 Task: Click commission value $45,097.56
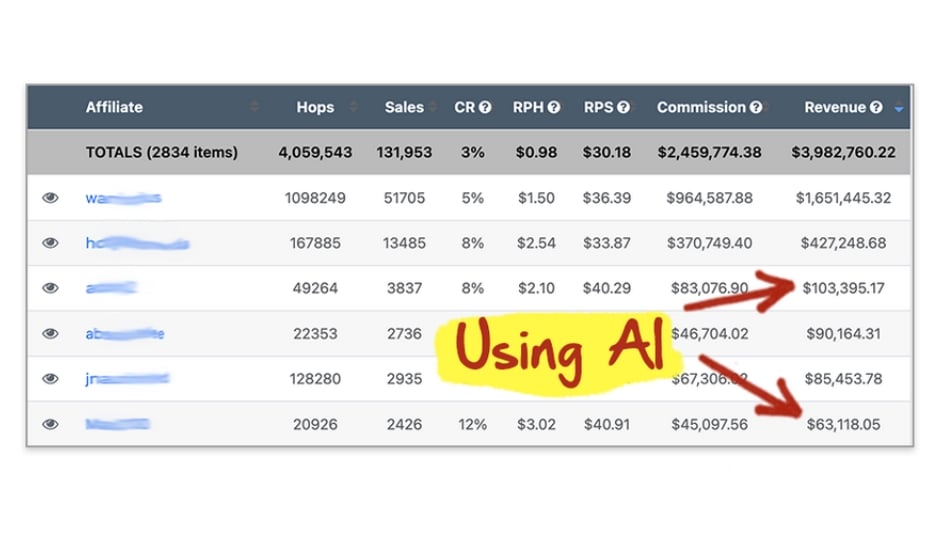709,424
